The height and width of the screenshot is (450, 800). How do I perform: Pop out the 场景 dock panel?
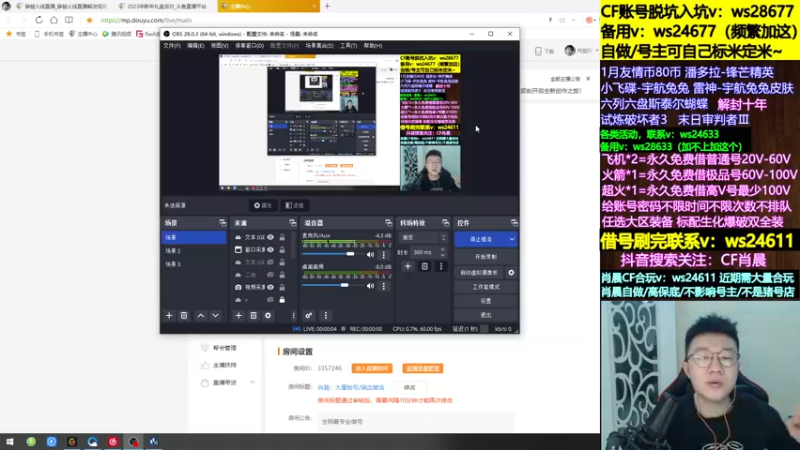pos(222,223)
